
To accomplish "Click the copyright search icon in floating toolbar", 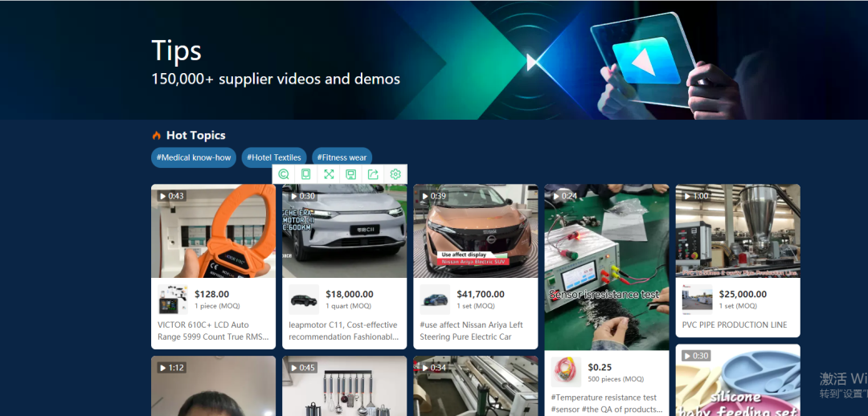I will 284,174.
